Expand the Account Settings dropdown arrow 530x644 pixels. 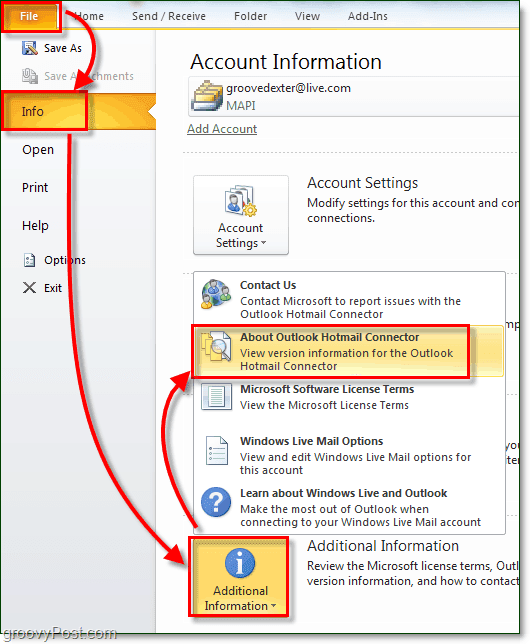(x=263, y=243)
